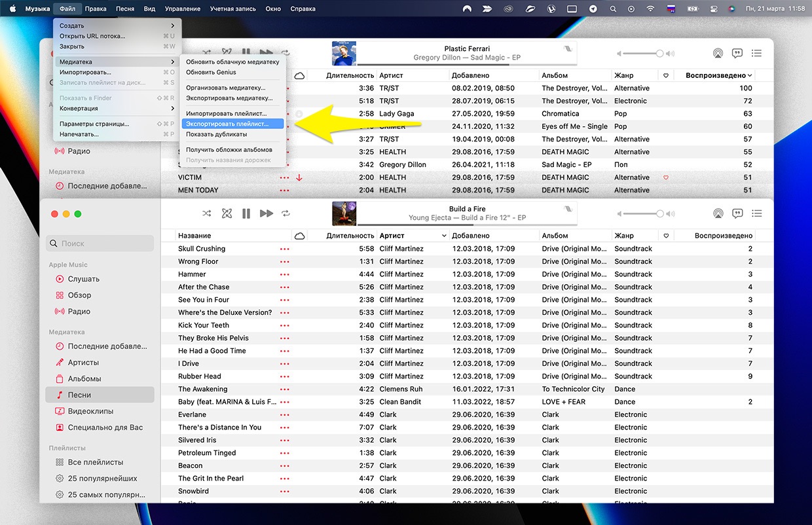
Task: Choose Экспортировать плейлист… from the submenu
Action: (x=232, y=123)
